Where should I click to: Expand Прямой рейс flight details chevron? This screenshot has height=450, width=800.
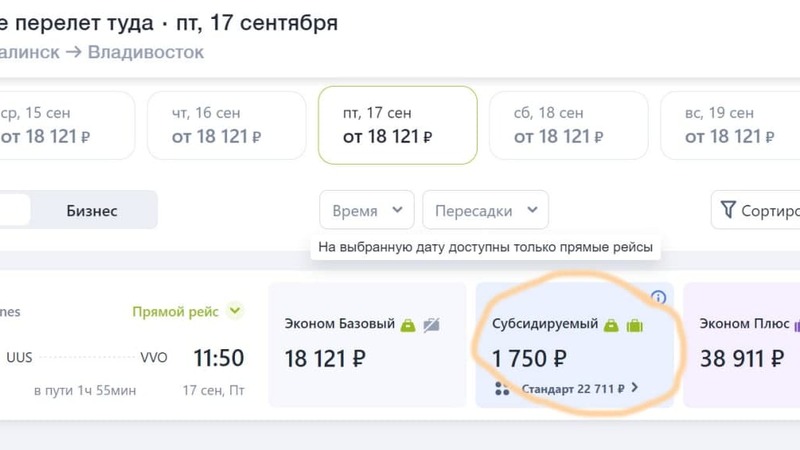point(235,311)
